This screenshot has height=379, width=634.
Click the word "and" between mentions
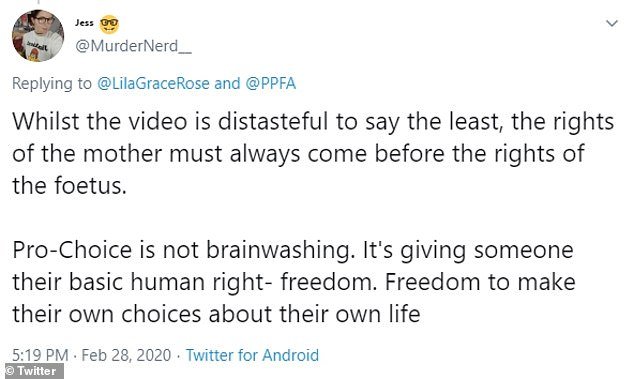[227, 83]
